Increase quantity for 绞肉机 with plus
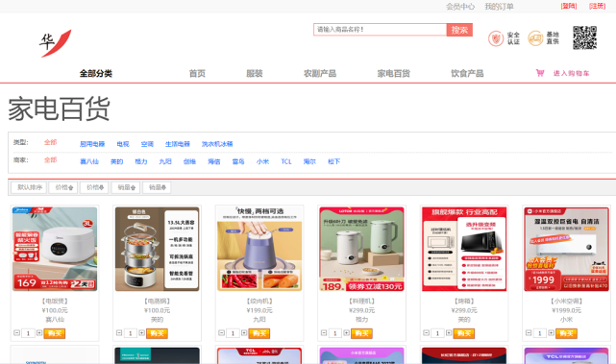Viewport: 616px width, 364px height. pyautogui.click(x=244, y=332)
